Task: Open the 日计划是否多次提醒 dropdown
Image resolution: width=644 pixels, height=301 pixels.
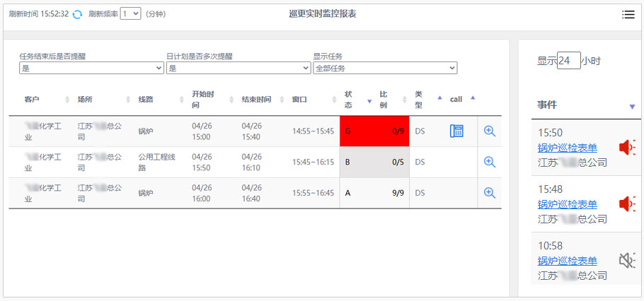Action: [x=238, y=69]
